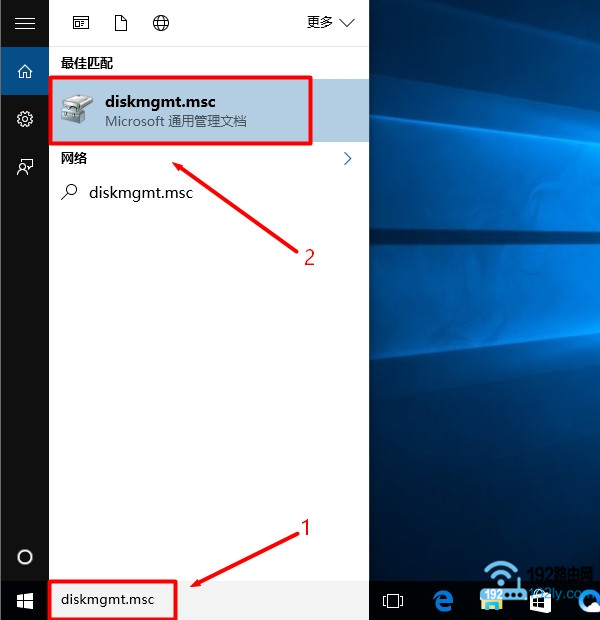
Task: Open the diskmgmt.msc best match result
Action: pyautogui.click(x=209, y=110)
